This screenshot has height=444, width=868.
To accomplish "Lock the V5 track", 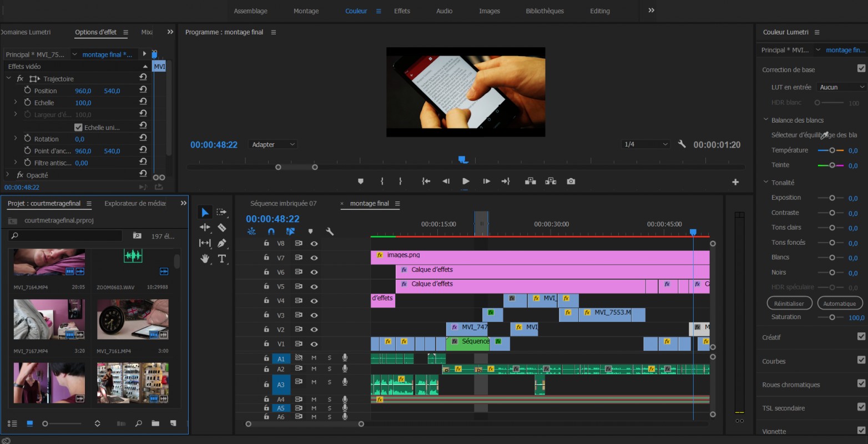I will 266,286.
